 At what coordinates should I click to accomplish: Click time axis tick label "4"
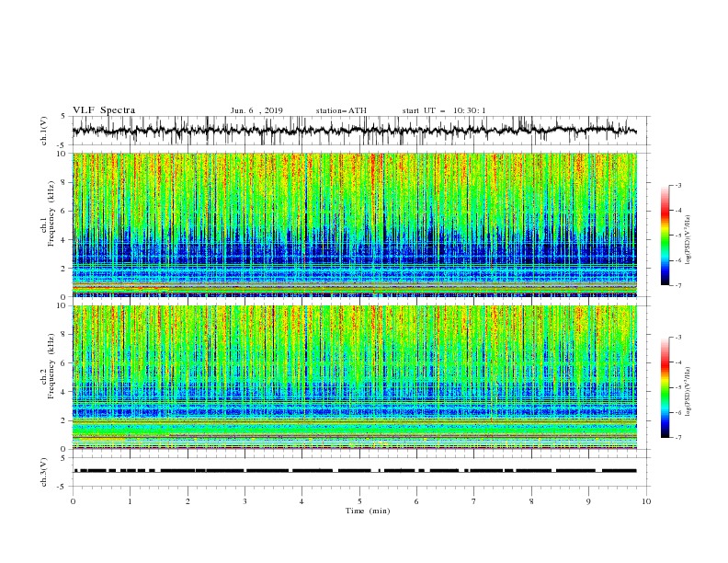click(302, 501)
